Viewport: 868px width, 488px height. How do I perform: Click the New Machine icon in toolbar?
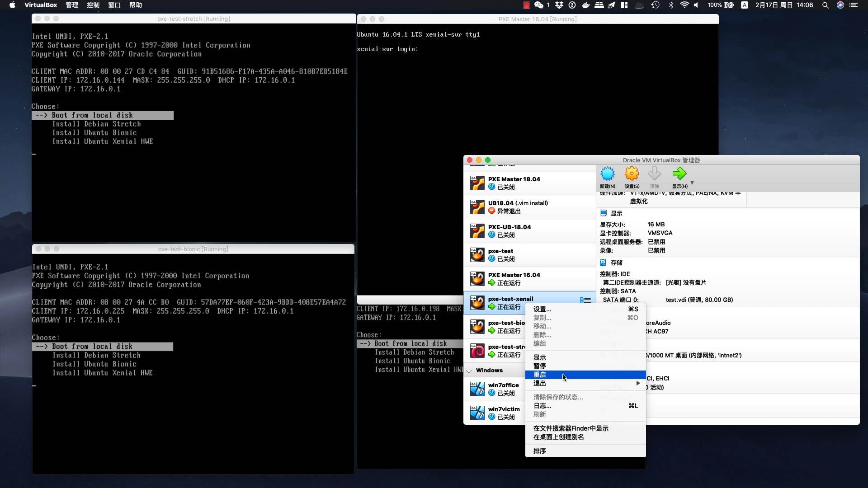click(608, 174)
